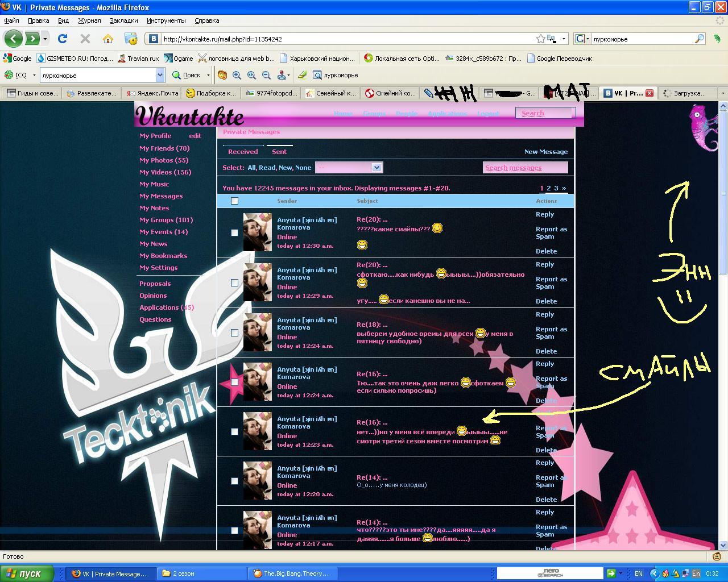Tick checkbox for the 12:23 a.m. message
The height and width of the screenshot is (582, 728).
pos(234,431)
